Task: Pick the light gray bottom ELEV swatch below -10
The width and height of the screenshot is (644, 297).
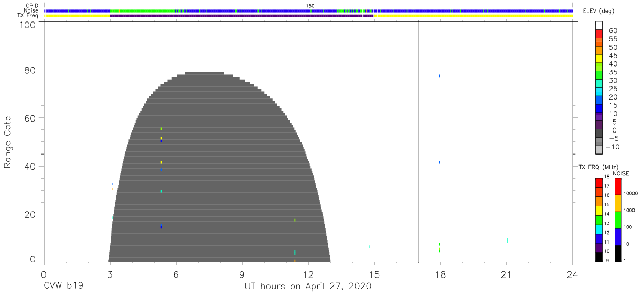Action: pos(598,150)
